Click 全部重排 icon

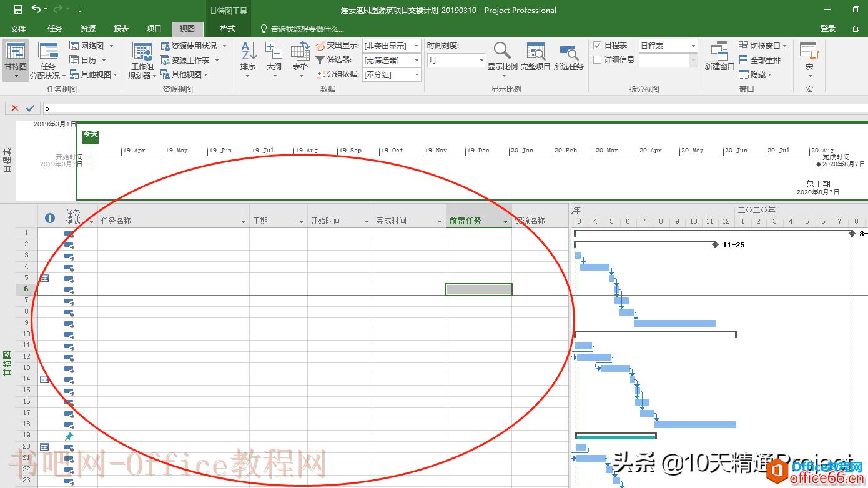(744, 60)
